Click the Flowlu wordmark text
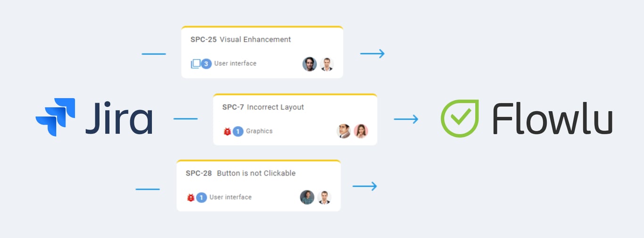Image resolution: width=644 pixels, height=238 pixels. 552,119
